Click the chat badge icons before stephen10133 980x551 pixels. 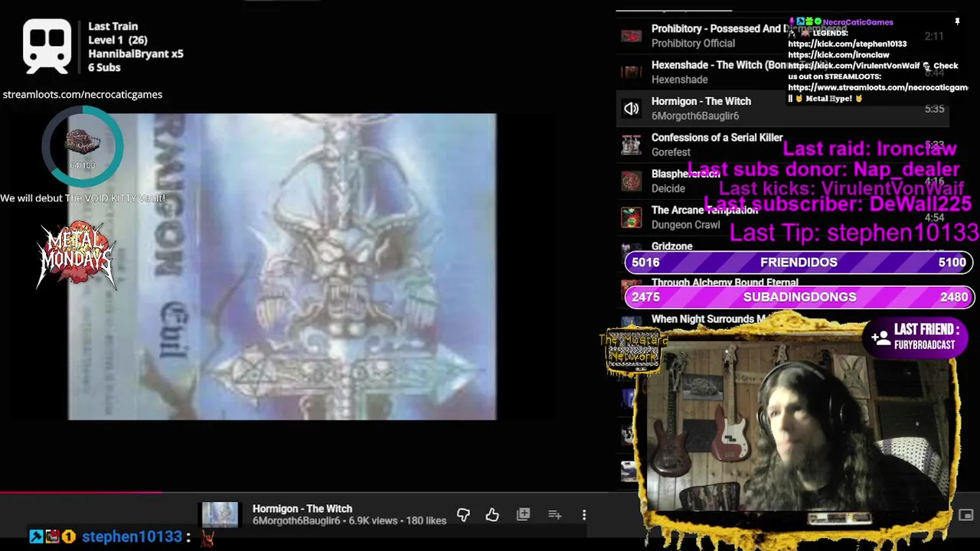[x=52, y=537]
